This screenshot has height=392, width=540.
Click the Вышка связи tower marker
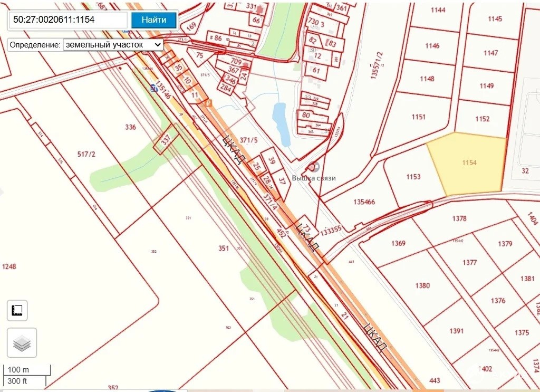click(314, 166)
